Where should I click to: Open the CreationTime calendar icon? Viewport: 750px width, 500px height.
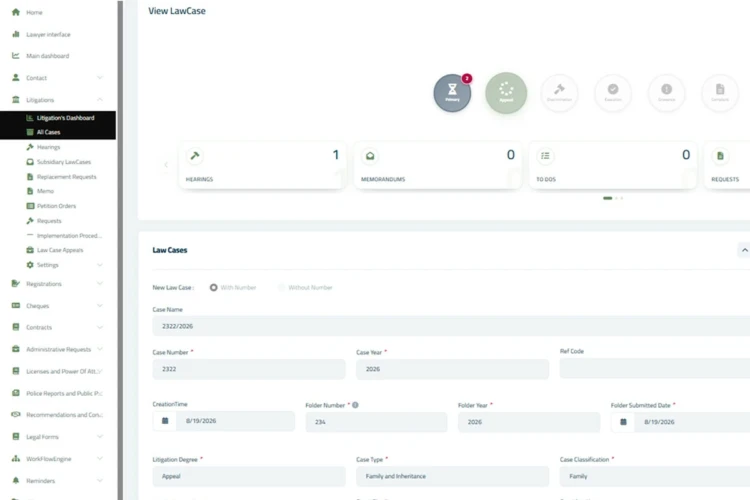pos(165,421)
